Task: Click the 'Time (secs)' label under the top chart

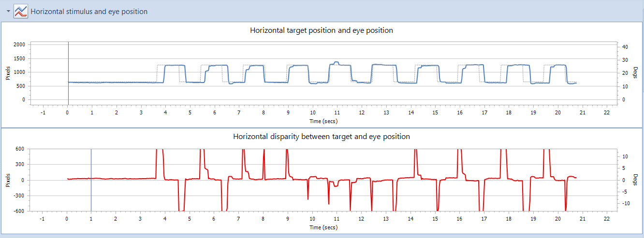Action: (323, 121)
